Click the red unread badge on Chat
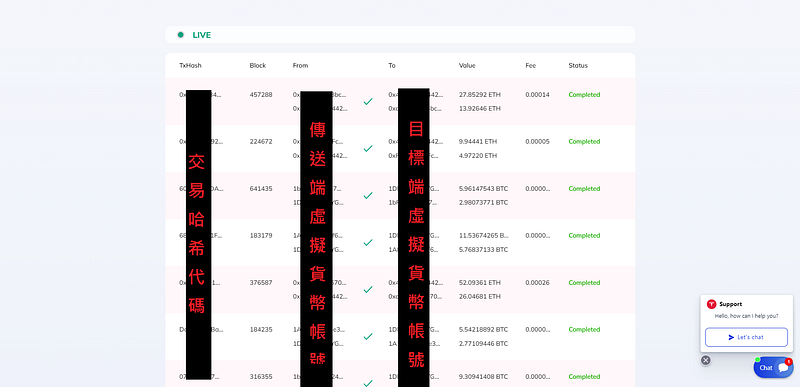Image resolution: width=800 pixels, height=387 pixels. pyautogui.click(x=788, y=362)
